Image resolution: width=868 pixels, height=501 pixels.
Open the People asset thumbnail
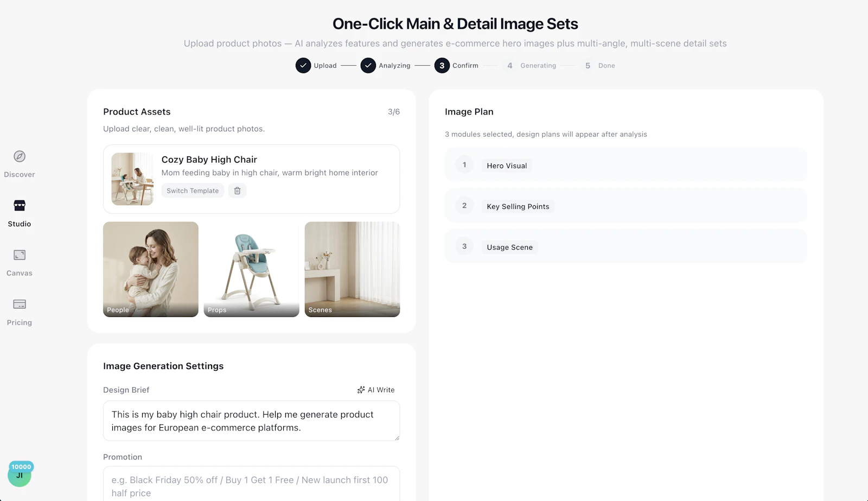pyautogui.click(x=151, y=269)
